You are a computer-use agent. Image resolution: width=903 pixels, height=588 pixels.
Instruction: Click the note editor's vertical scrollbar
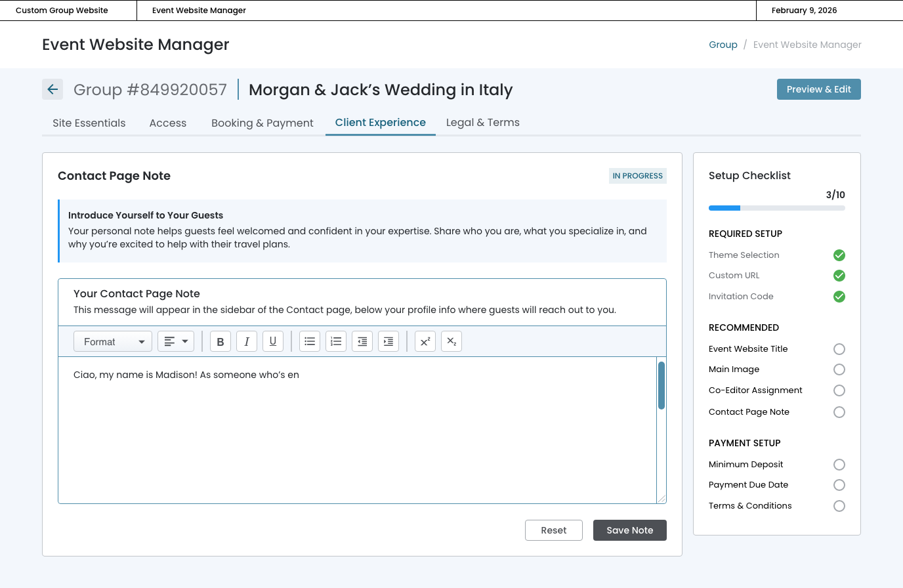point(661,386)
